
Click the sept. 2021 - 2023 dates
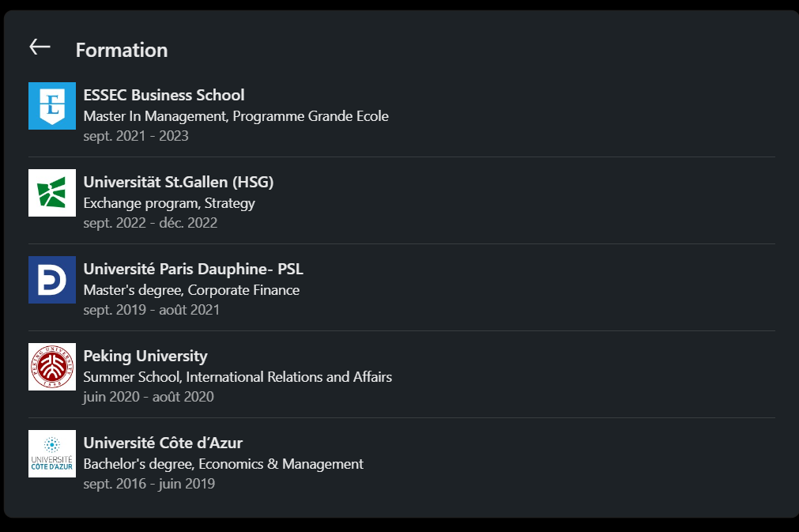pyautogui.click(x=136, y=136)
